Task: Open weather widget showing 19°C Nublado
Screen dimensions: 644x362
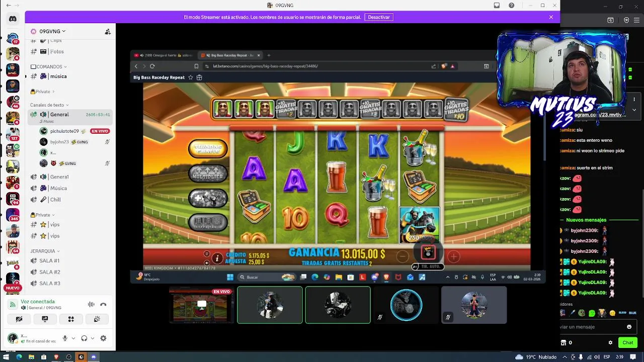Action: click(x=536, y=357)
